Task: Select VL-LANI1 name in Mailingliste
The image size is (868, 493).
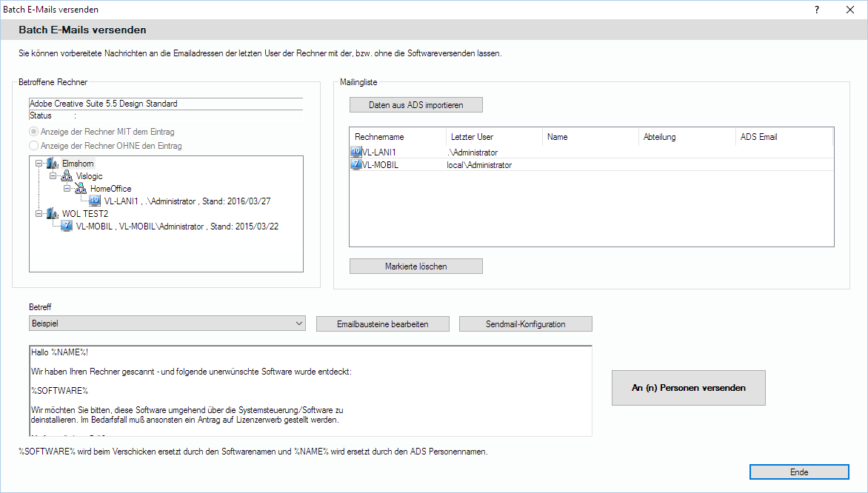Action: 379,152
